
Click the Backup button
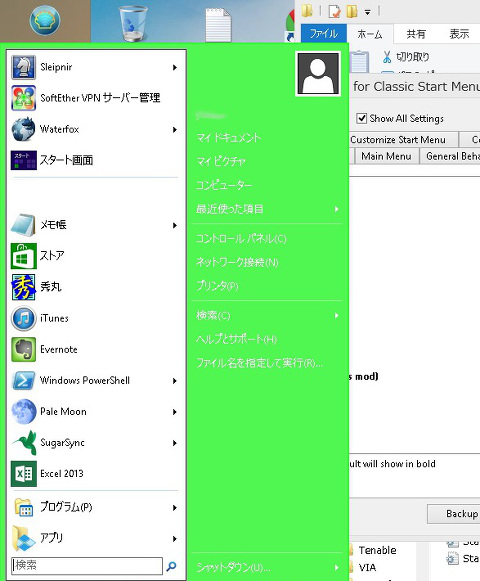coord(455,514)
